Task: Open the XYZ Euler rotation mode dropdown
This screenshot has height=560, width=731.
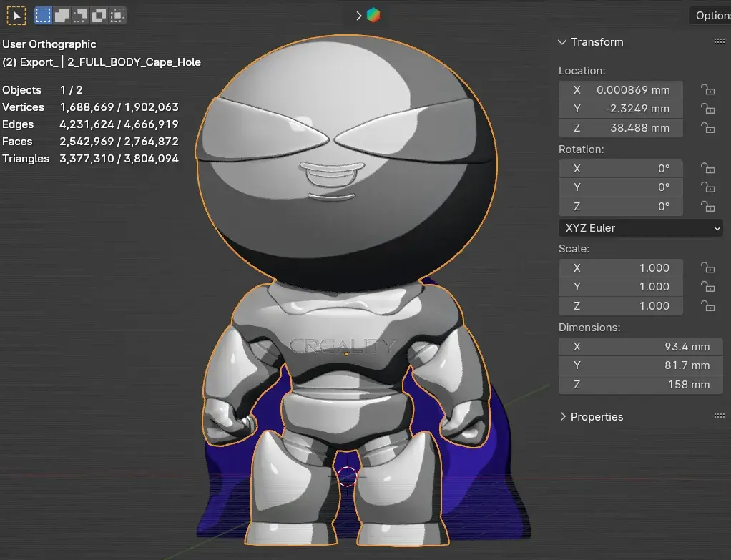Action: (640, 228)
